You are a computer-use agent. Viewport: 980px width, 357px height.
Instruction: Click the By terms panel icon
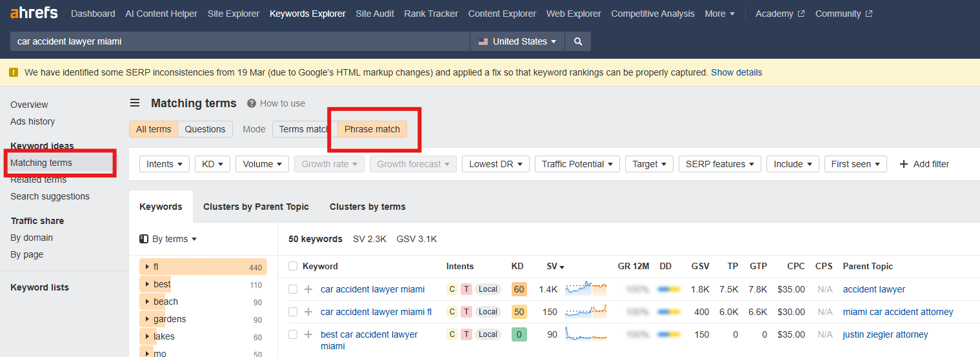pos(144,239)
